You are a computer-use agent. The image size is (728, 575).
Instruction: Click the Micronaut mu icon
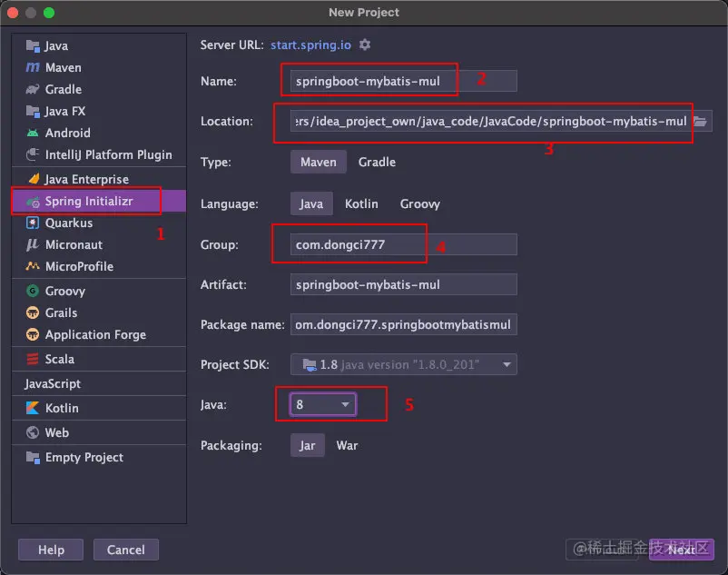coord(32,244)
